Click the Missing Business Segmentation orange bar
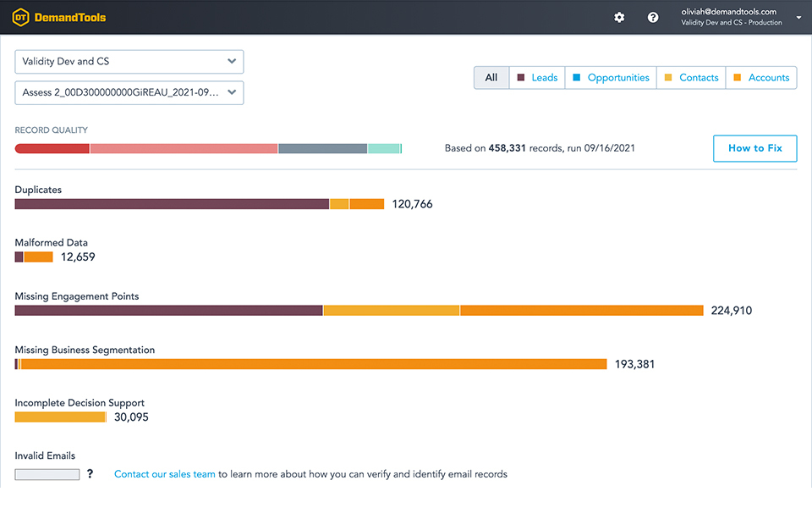This screenshot has height=508, width=812. [314, 364]
